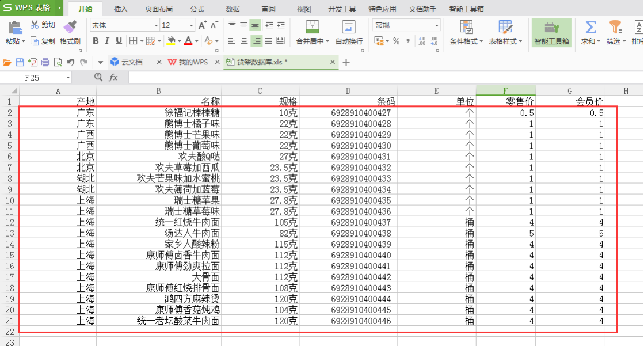Open the F25 name box dropdown
The image size is (644, 346).
pyautogui.click(x=68, y=77)
